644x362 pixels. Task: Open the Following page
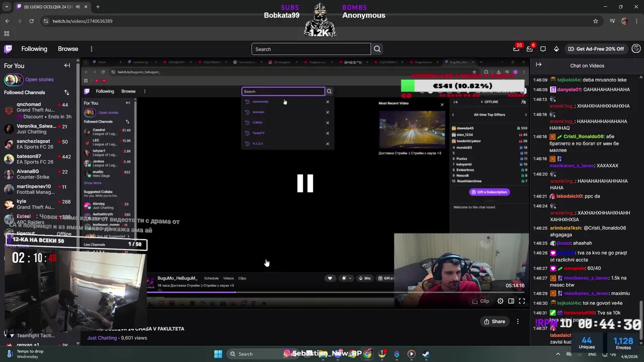click(x=34, y=49)
